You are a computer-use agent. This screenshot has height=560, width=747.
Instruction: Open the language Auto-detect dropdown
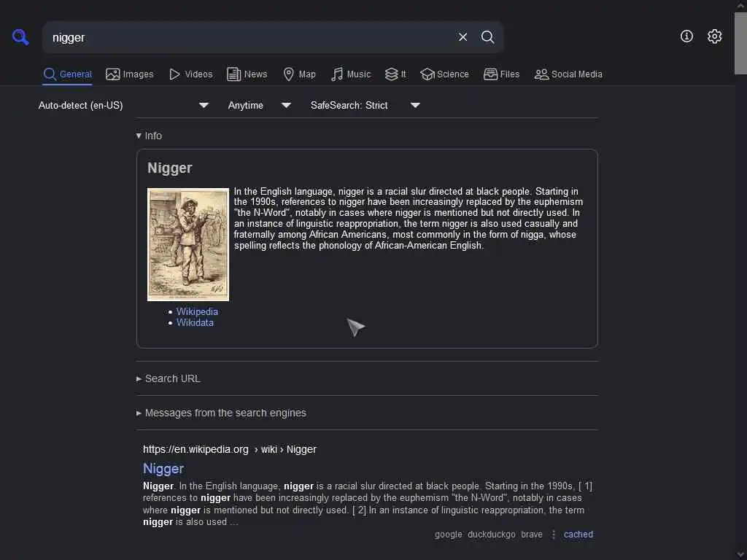coord(123,105)
